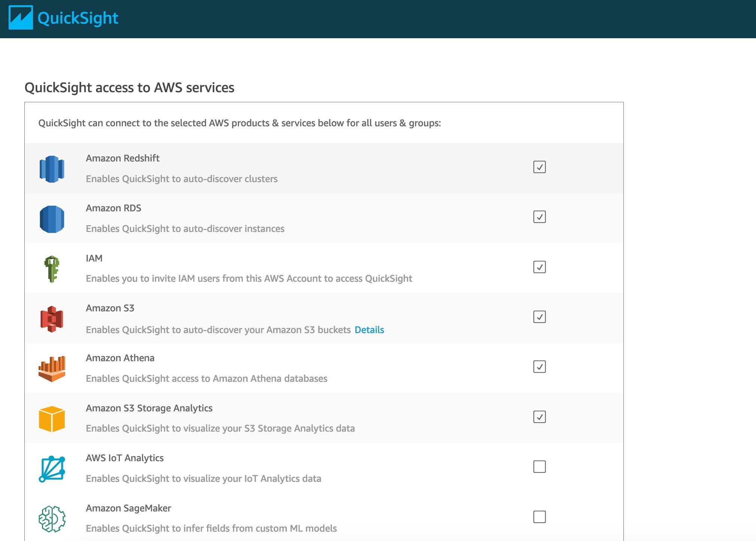Click the IAM key icon

(x=52, y=269)
